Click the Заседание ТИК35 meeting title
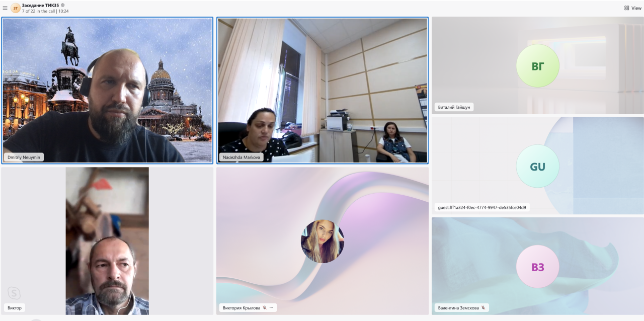Image resolution: width=644 pixels, height=321 pixels. 40,5
